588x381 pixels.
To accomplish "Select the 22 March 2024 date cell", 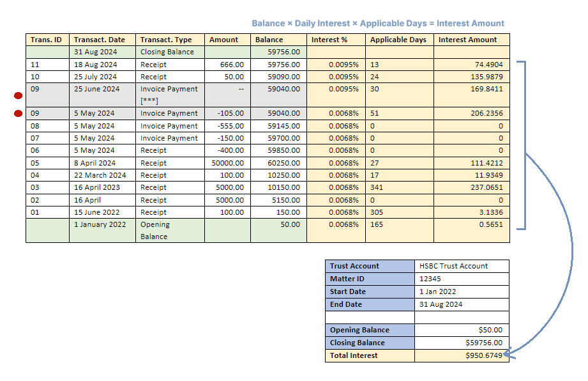I will pos(102,175).
